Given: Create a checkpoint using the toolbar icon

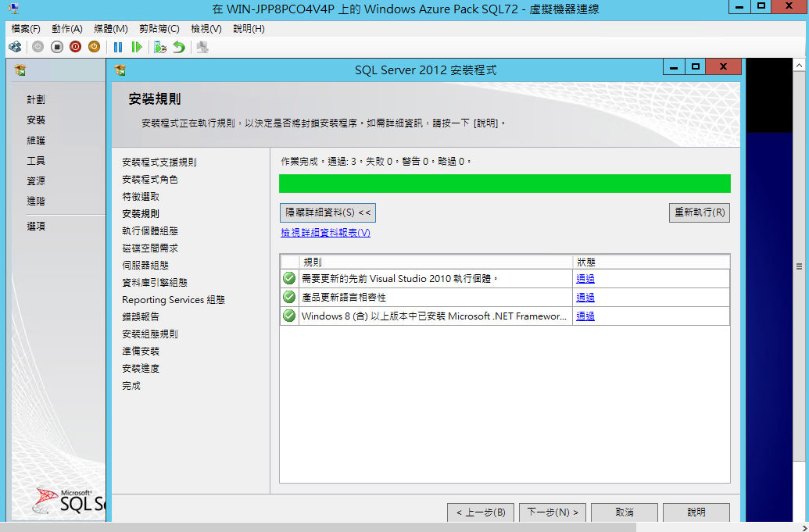Looking at the screenshot, I should pyautogui.click(x=160, y=48).
